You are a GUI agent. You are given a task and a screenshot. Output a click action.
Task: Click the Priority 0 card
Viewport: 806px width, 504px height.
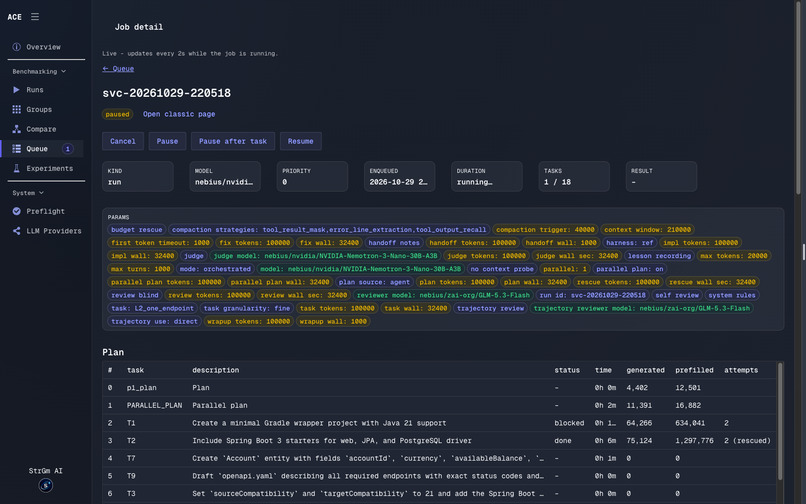(x=312, y=176)
